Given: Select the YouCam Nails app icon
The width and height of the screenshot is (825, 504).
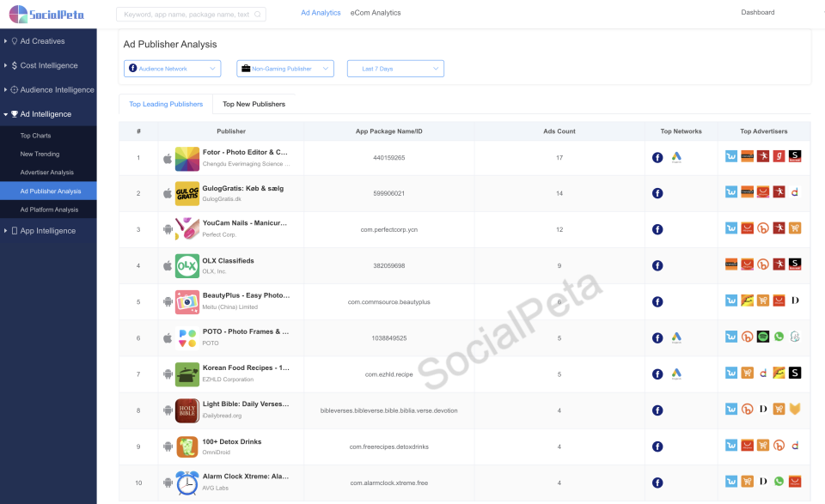Looking at the screenshot, I should 186,228.
